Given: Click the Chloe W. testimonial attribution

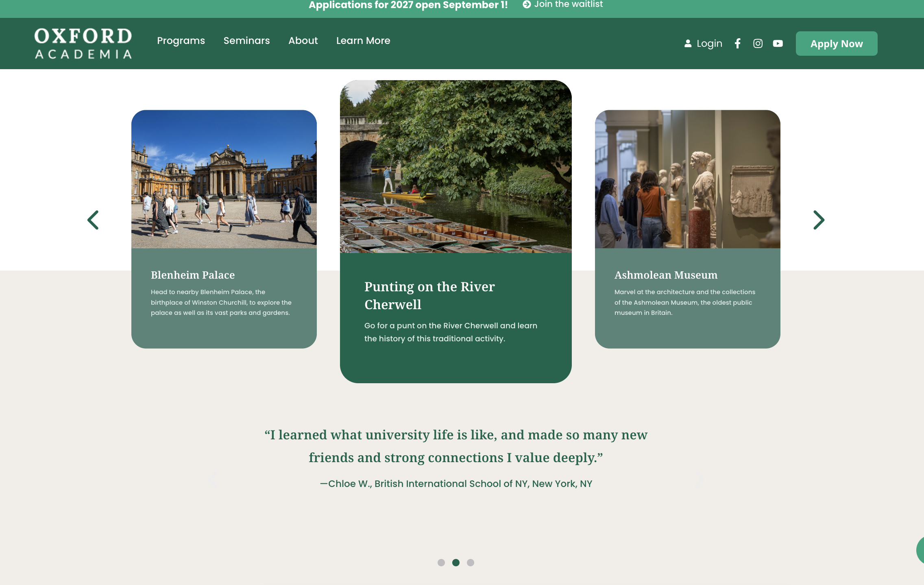Looking at the screenshot, I should 456,484.
